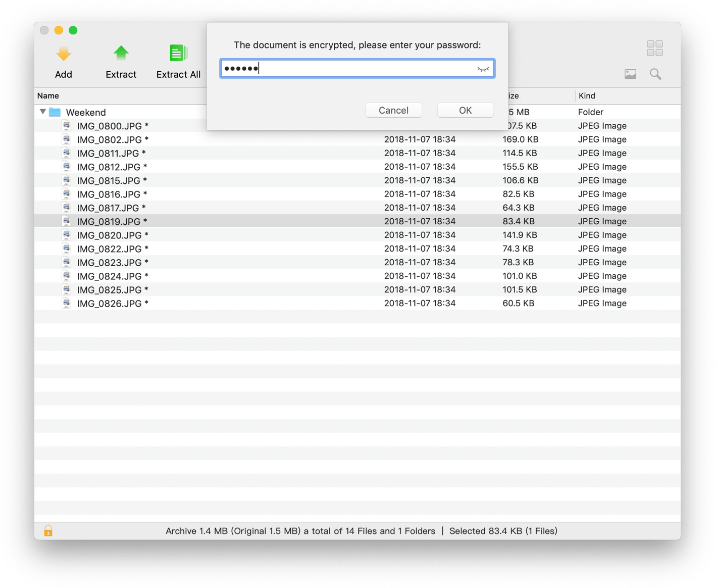
Task: Click the IMG_0823.JPG file thumbnail icon
Action: pos(66,262)
